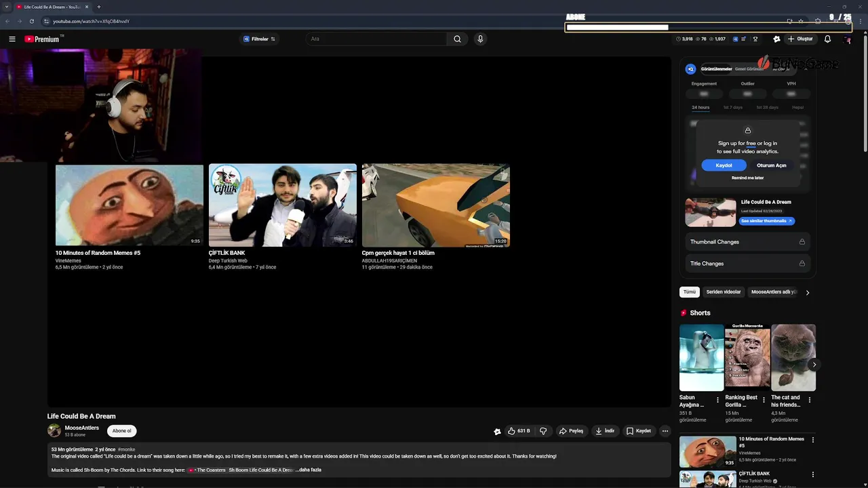Play the ÇİFTLİK BANK endscreen video

click(x=283, y=205)
